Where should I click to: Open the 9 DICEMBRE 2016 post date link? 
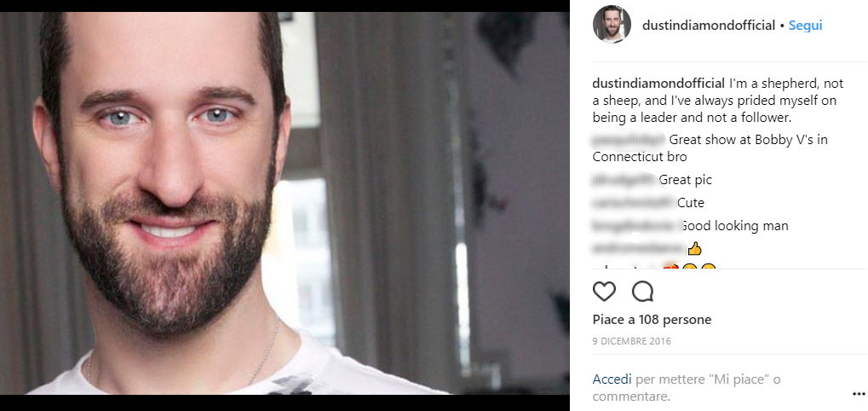click(632, 341)
